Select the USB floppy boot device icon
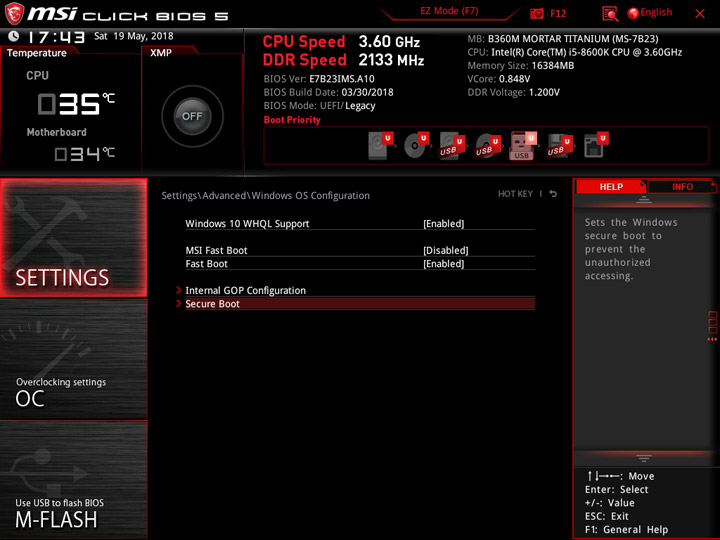This screenshot has height=540, width=720. pos(559,146)
